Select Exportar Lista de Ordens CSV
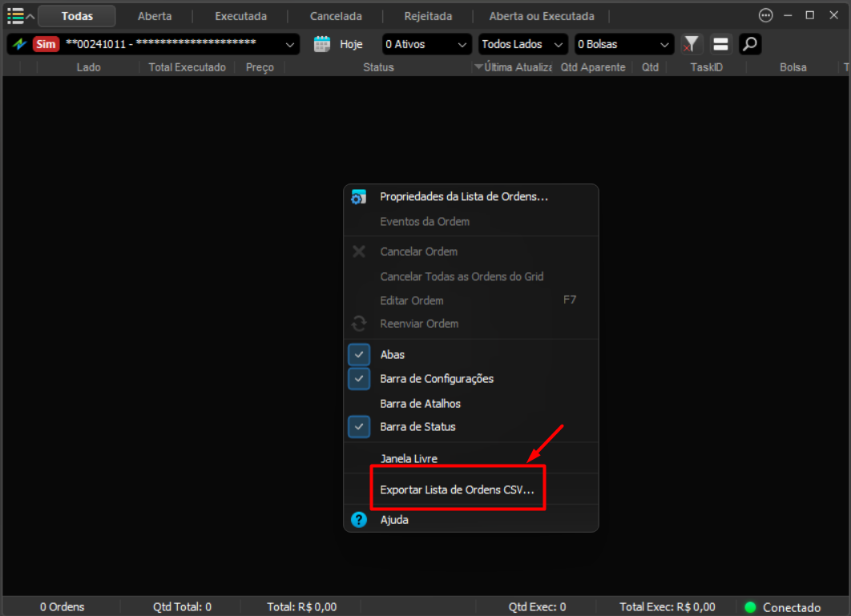The height and width of the screenshot is (616, 851). (457, 489)
